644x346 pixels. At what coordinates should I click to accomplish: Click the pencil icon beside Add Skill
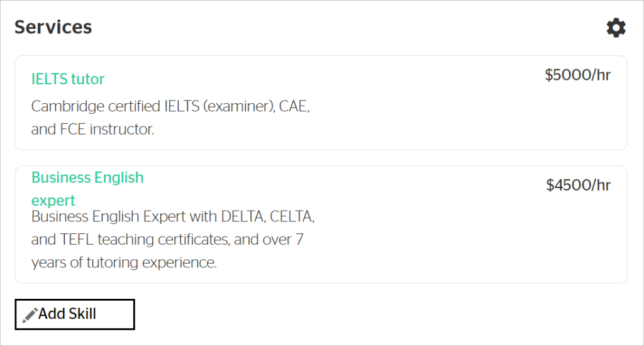(x=30, y=315)
